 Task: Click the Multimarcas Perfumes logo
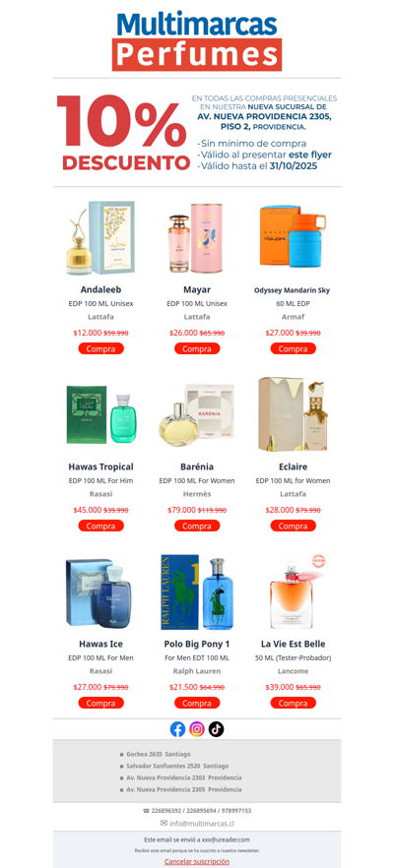coord(197,40)
